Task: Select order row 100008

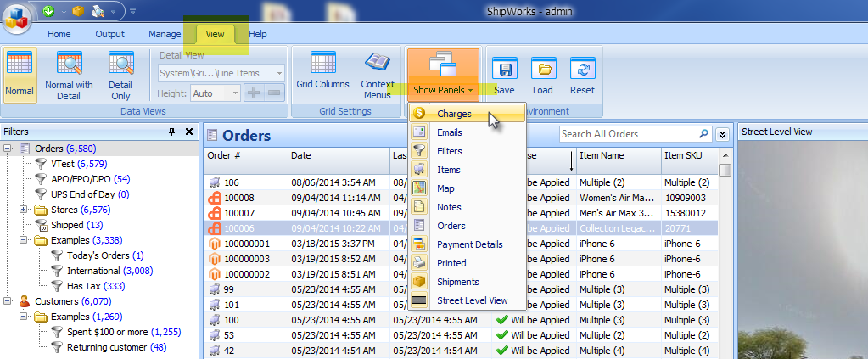Action: tap(462, 198)
